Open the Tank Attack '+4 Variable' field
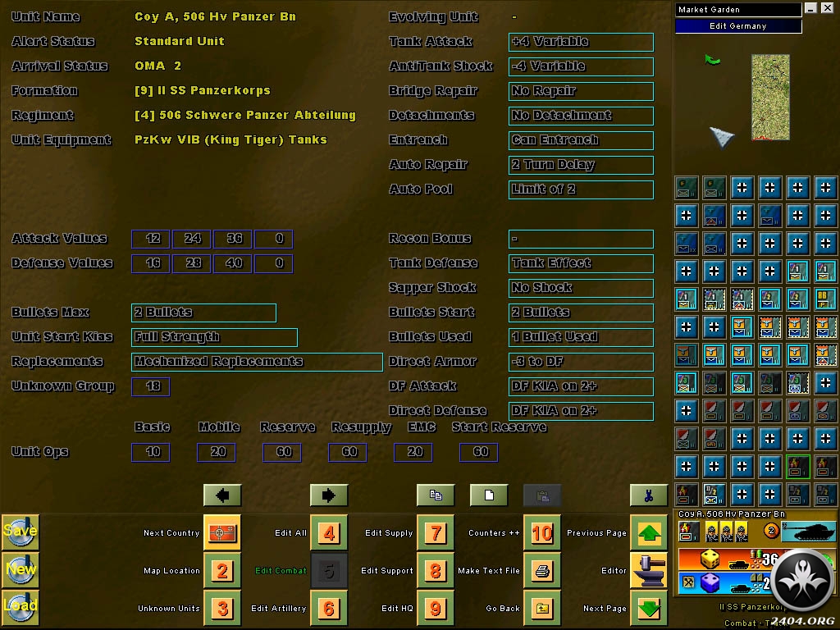 pos(581,42)
